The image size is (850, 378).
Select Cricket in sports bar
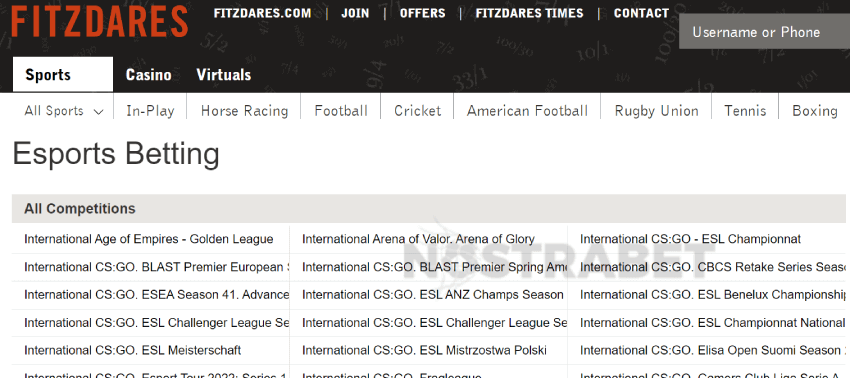tap(417, 111)
